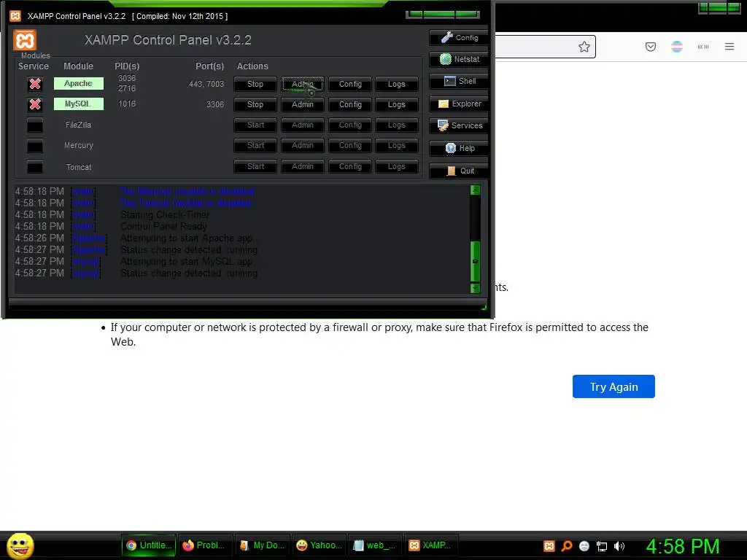
Task: Toggle the FileZilla service checkbox
Action: pyautogui.click(x=35, y=125)
